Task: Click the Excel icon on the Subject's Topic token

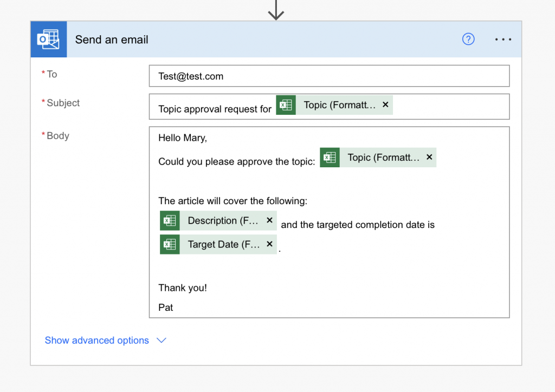Action: click(286, 104)
